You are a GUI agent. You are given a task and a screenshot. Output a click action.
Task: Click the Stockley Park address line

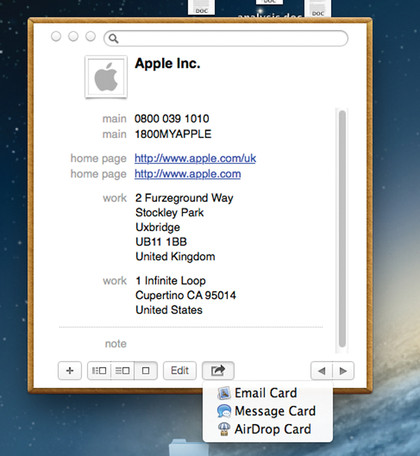pyautogui.click(x=169, y=213)
